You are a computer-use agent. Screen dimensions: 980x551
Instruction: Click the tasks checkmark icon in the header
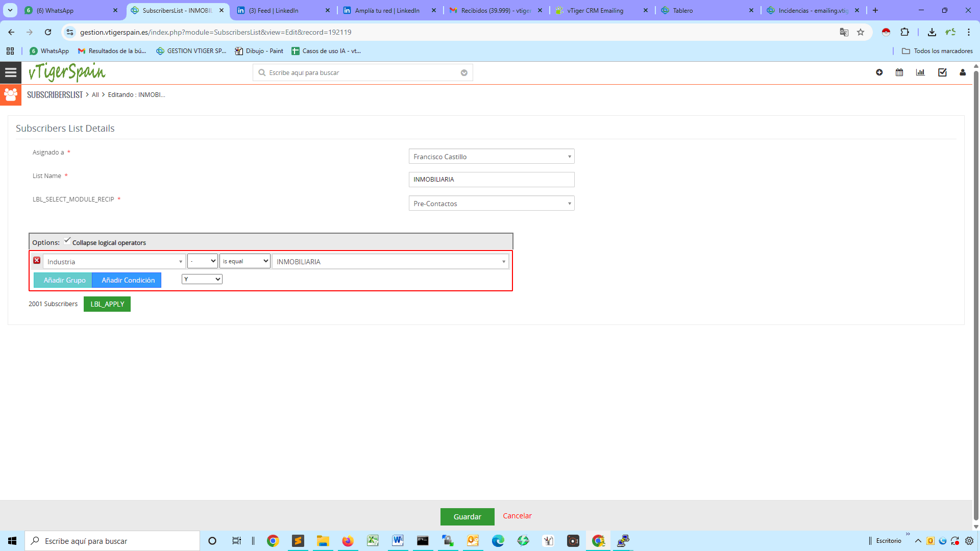(942, 72)
